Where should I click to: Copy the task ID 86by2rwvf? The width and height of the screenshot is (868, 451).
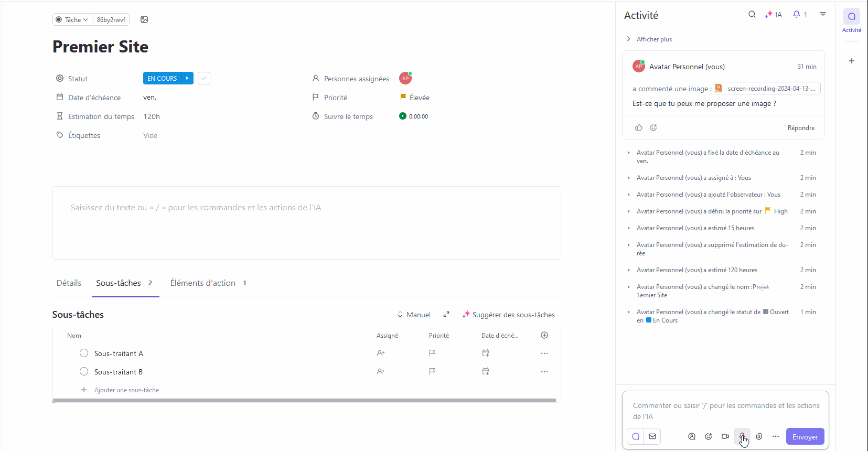111,19
